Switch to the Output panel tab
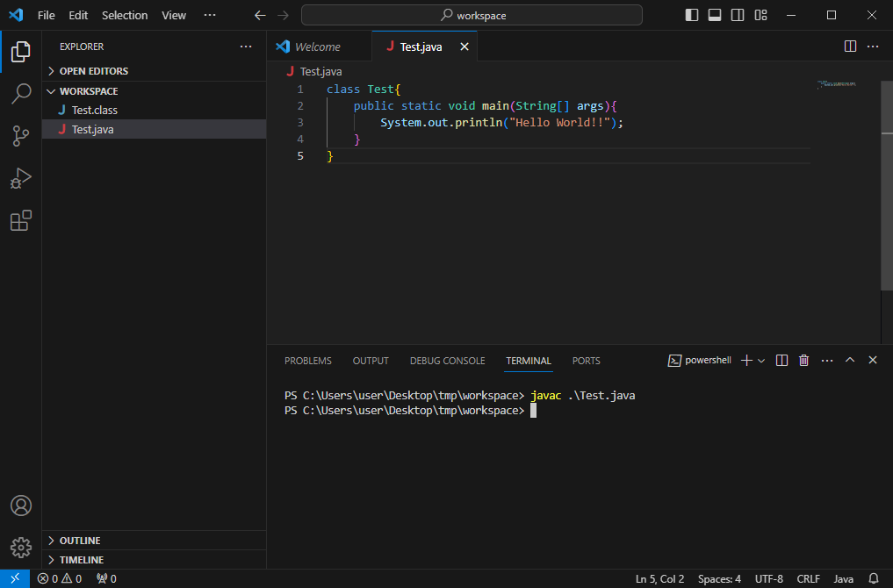The height and width of the screenshot is (588, 893). click(371, 361)
